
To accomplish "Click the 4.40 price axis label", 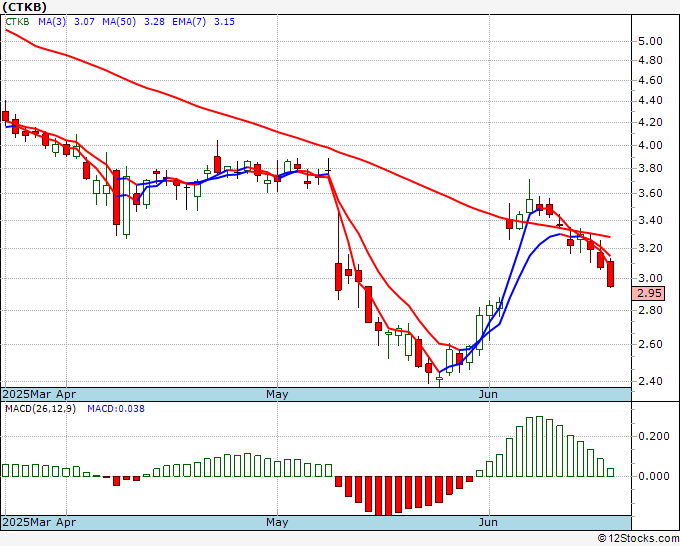I will 650,101.
